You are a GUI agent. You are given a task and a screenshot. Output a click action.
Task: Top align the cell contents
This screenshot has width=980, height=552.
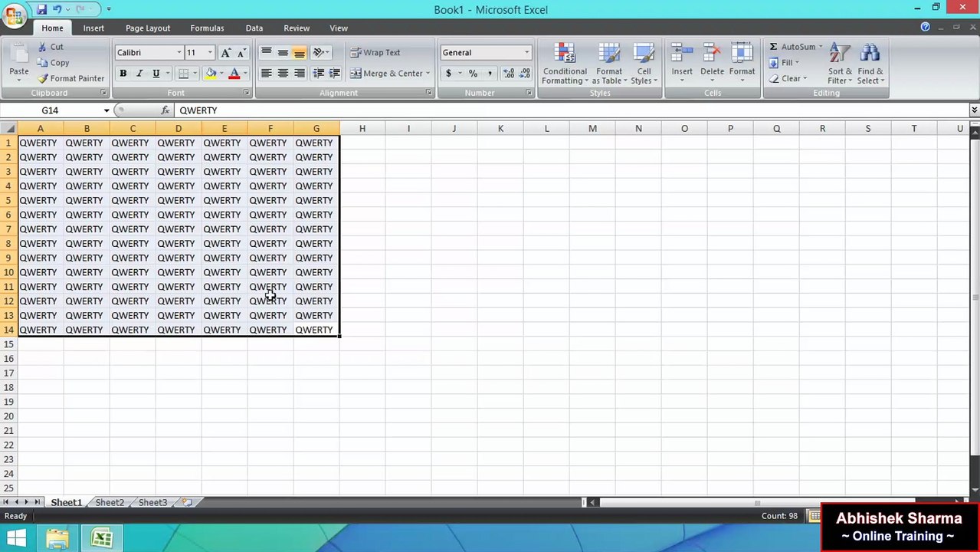(x=266, y=53)
